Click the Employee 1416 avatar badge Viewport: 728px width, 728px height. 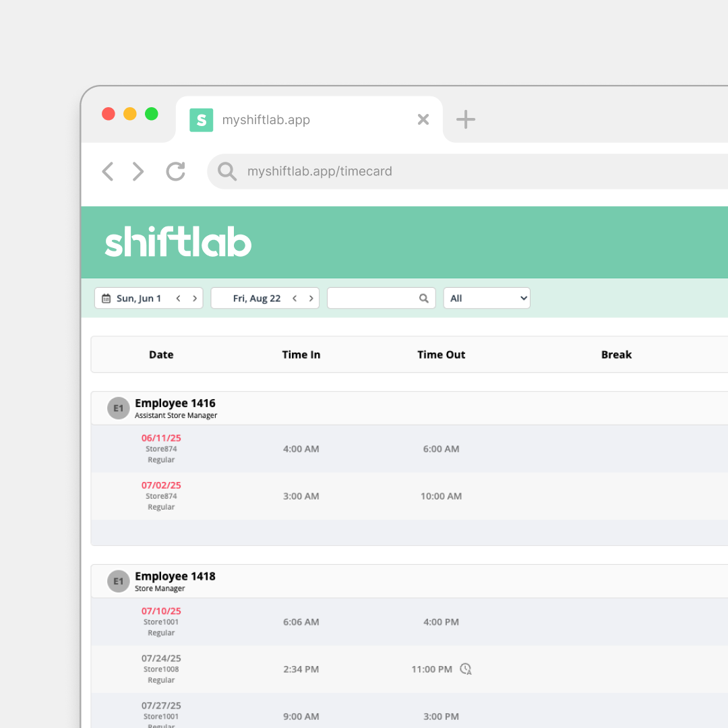pyautogui.click(x=118, y=408)
